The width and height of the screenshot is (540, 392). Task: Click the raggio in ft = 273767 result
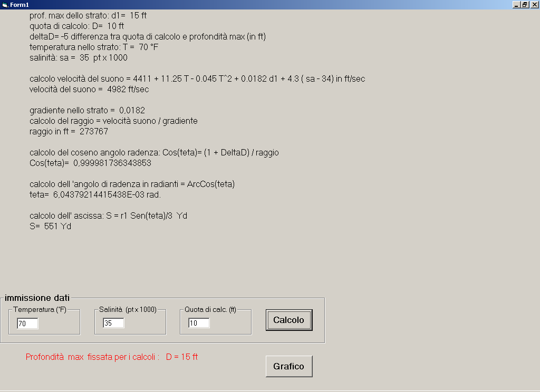(x=69, y=131)
